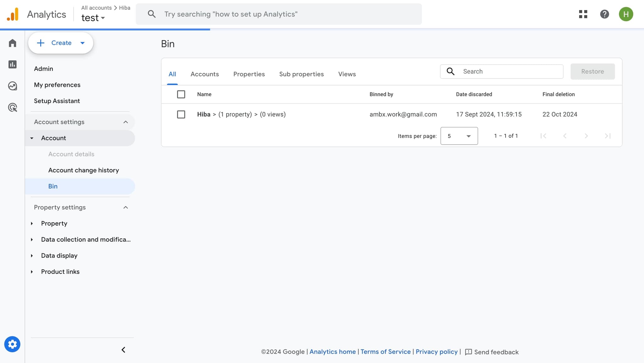The width and height of the screenshot is (644, 363).
Task: Collapse the Account settings section
Action: point(125,122)
